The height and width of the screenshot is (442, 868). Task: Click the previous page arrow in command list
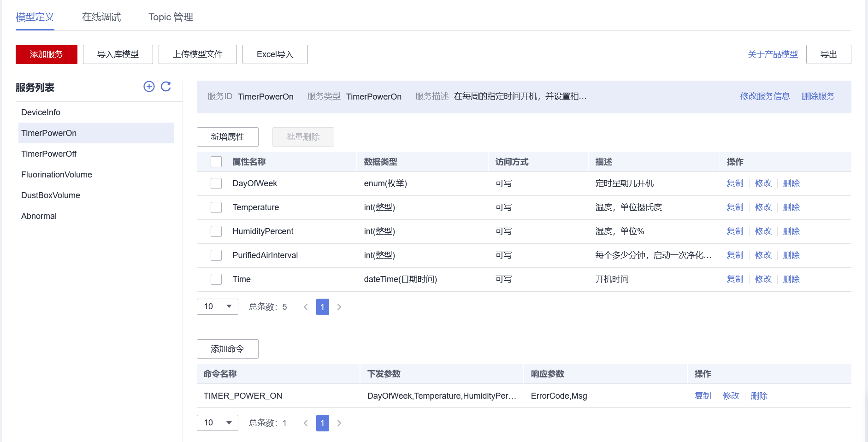(x=305, y=423)
